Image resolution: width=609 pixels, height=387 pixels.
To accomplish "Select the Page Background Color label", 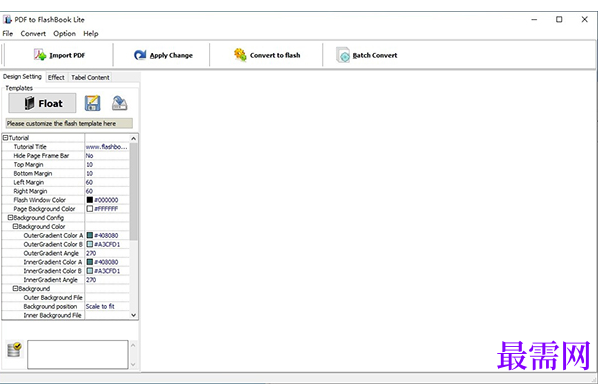I will tap(44, 209).
